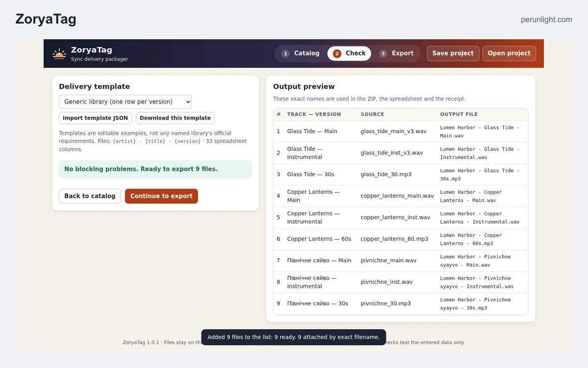The height and width of the screenshot is (368, 588).
Task: Click output 'Pivnichne syayvo - 30s.mp3'
Action: click(x=475, y=304)
